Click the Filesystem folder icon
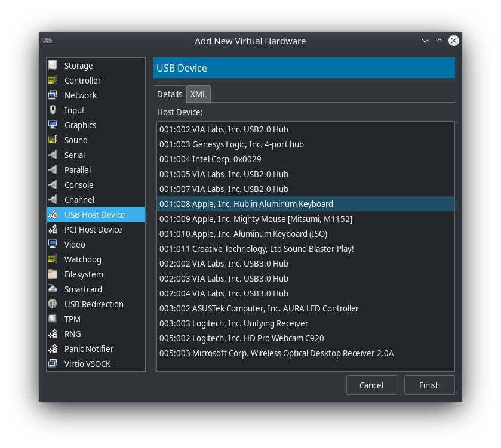The image size is (501, 448). [x=53, y=274]
